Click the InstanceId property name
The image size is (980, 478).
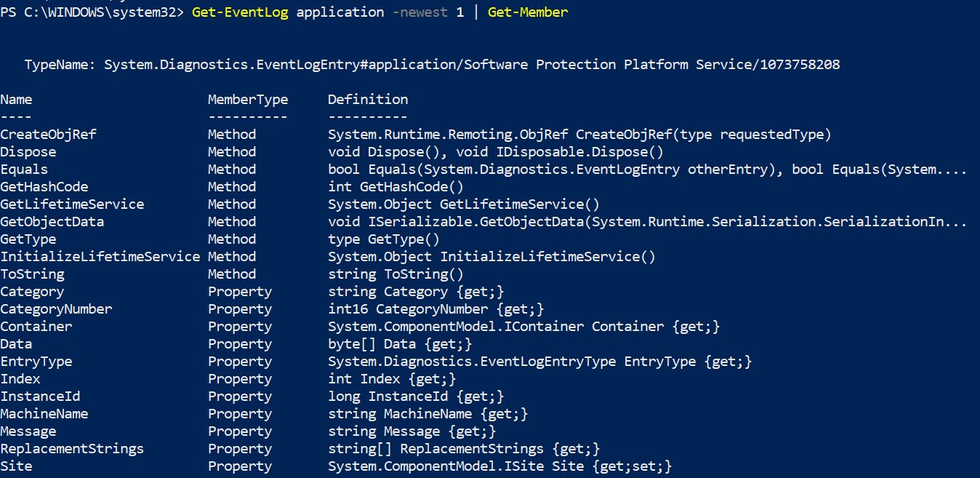pos(40,397)
